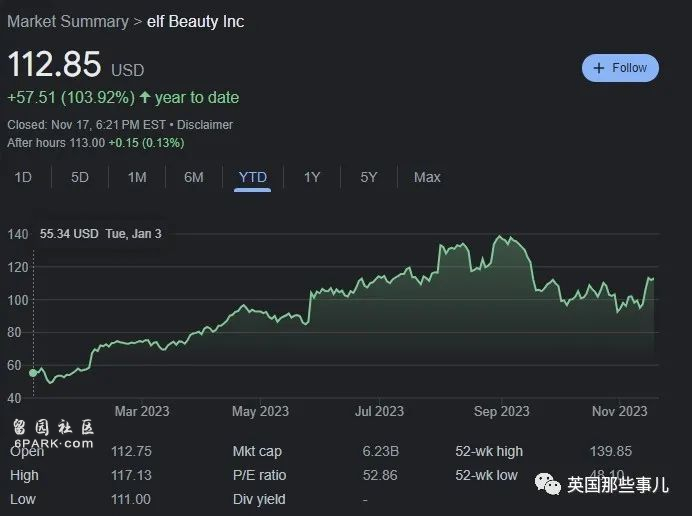Open the Market Summary breadcrumb link
692x516 pixels.
pyautogui.click(x=68, y=21)
